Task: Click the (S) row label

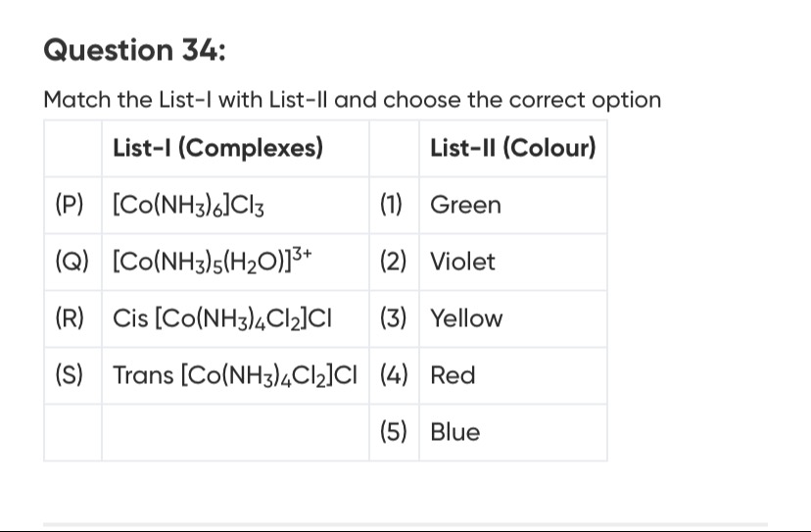Action: (x=71, y=376)
